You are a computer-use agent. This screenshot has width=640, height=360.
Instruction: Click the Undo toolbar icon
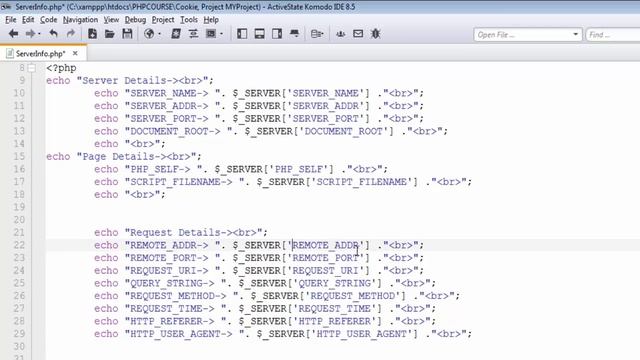(53, 34)
